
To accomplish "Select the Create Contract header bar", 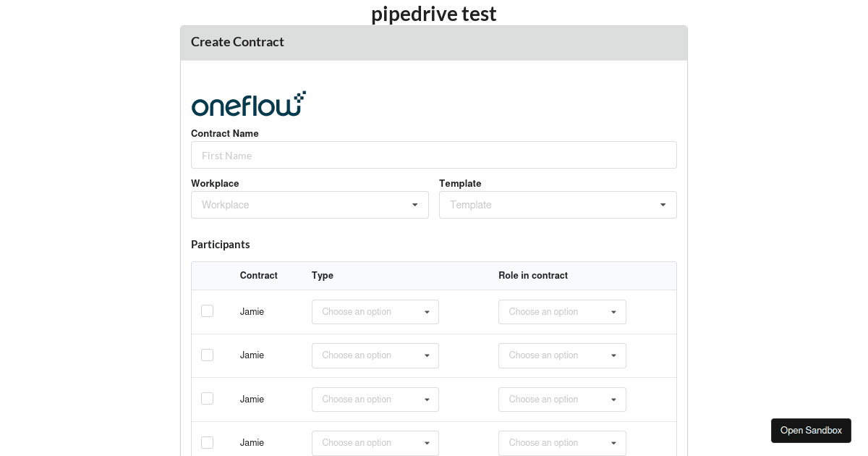I will coord(434,43).
